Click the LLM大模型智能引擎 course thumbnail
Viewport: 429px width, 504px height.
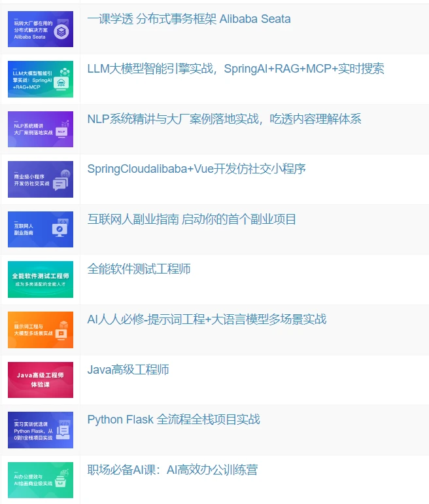click(x=41, y=79)
